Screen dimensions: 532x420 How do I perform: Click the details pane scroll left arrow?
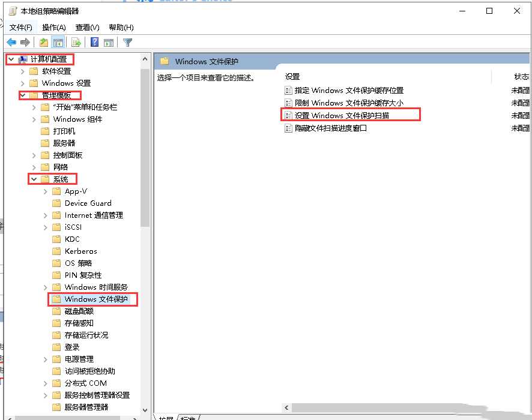pos(286,407)
